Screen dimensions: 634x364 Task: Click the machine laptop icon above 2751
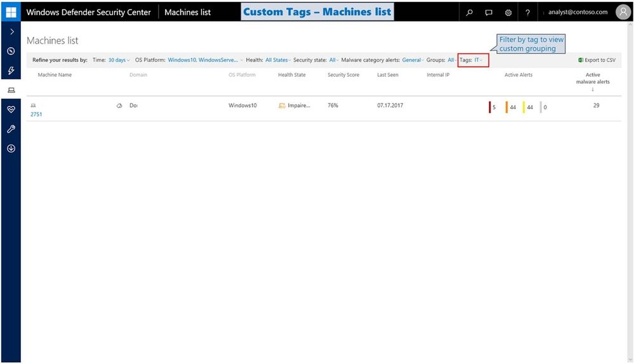33,105
